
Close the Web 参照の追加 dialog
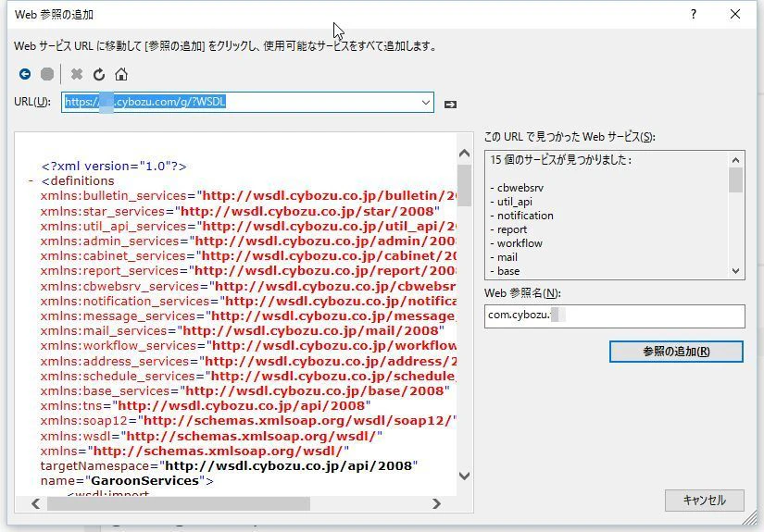click(735, 14)
